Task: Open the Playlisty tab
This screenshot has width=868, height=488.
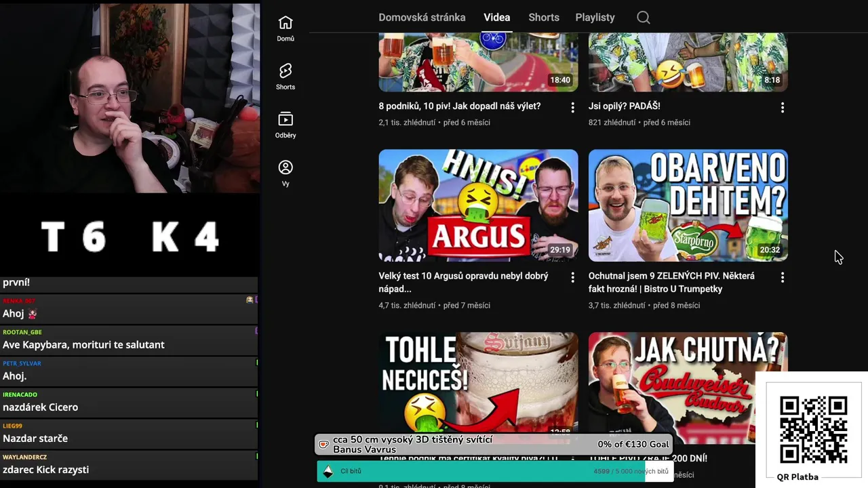Action: [595, 18]
